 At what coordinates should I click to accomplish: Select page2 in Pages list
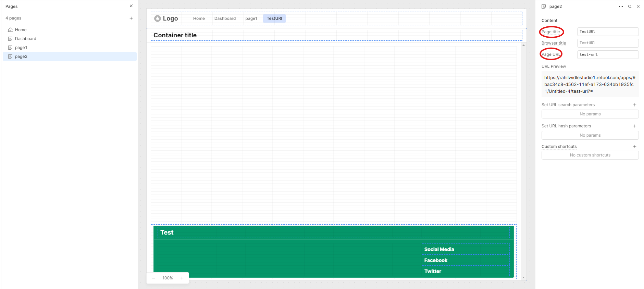(x=70, y=56)
